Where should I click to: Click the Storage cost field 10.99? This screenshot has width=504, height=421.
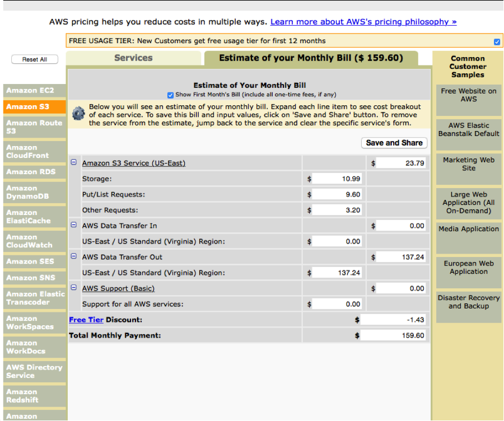tap(337, 179)
